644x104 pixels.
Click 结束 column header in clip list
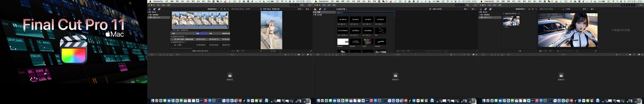coord(215,34)
